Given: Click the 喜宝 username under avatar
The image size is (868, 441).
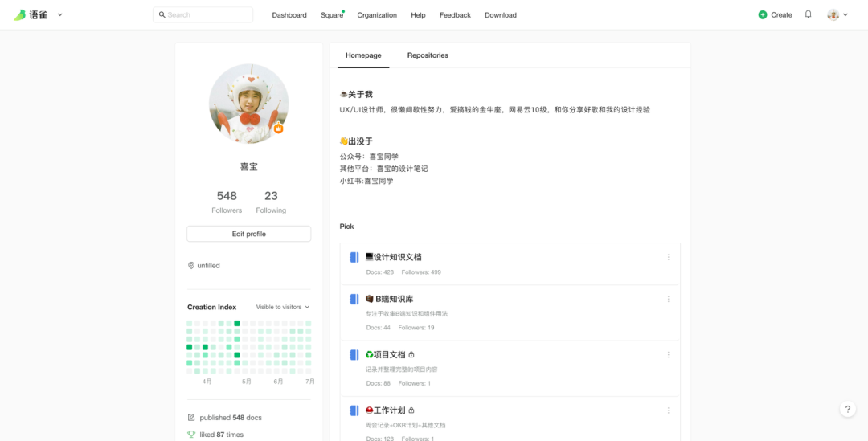Looking at the screenshot, I should pyautogui.click(x=248, y=167).
